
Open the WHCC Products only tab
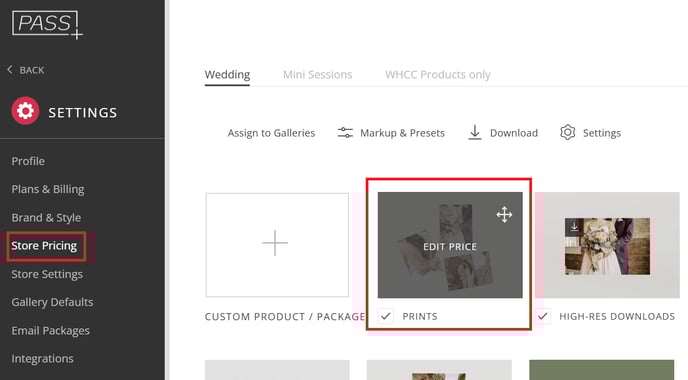(x=437, y=75)
